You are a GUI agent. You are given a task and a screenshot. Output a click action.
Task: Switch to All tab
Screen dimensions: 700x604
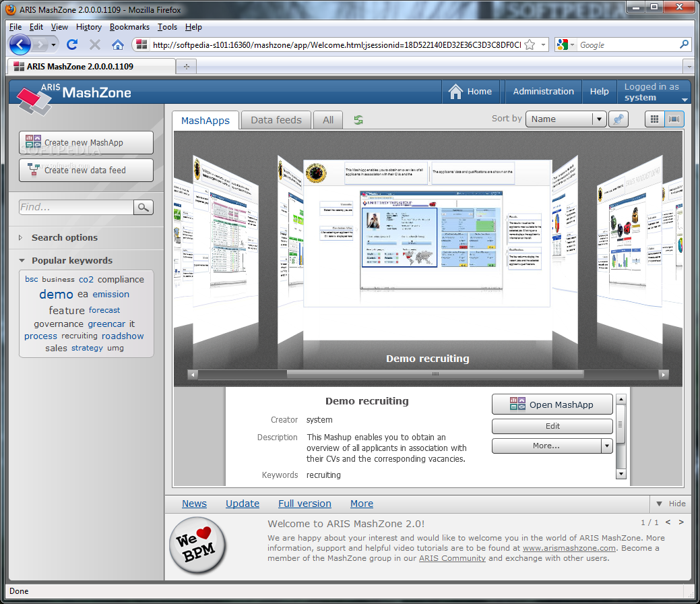328,120
